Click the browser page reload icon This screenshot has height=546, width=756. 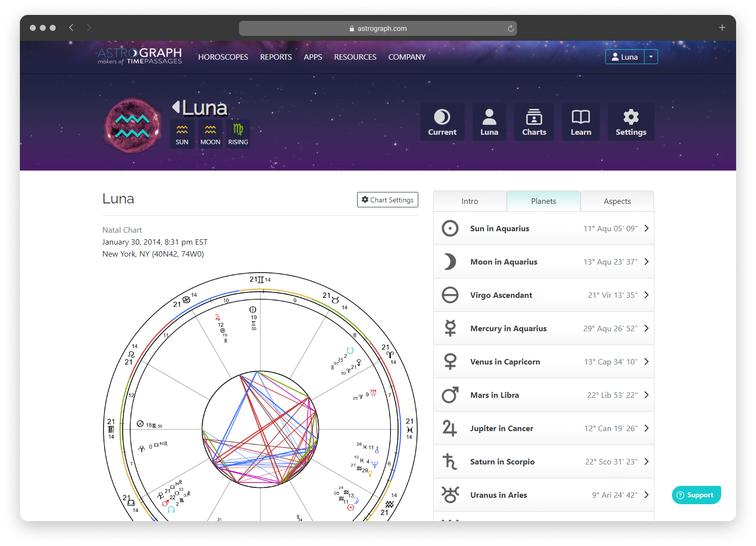pyautogui.click(x=510, y=28)
